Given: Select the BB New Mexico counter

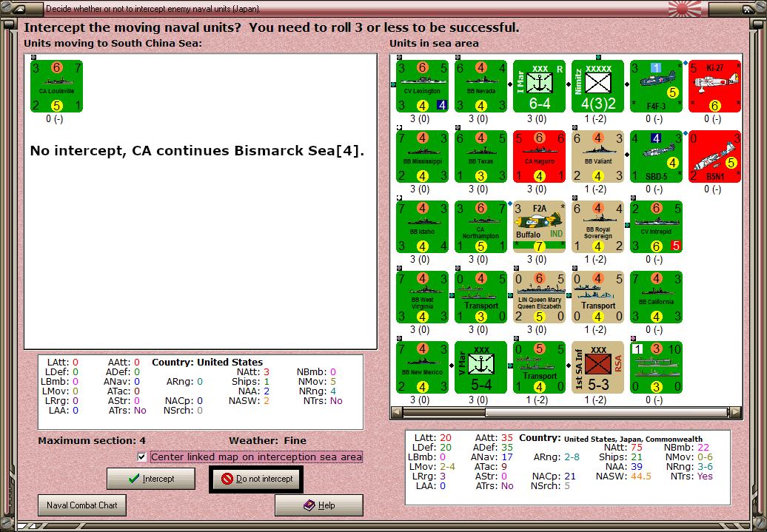Looking at the screenshot, I should point(422,368).
